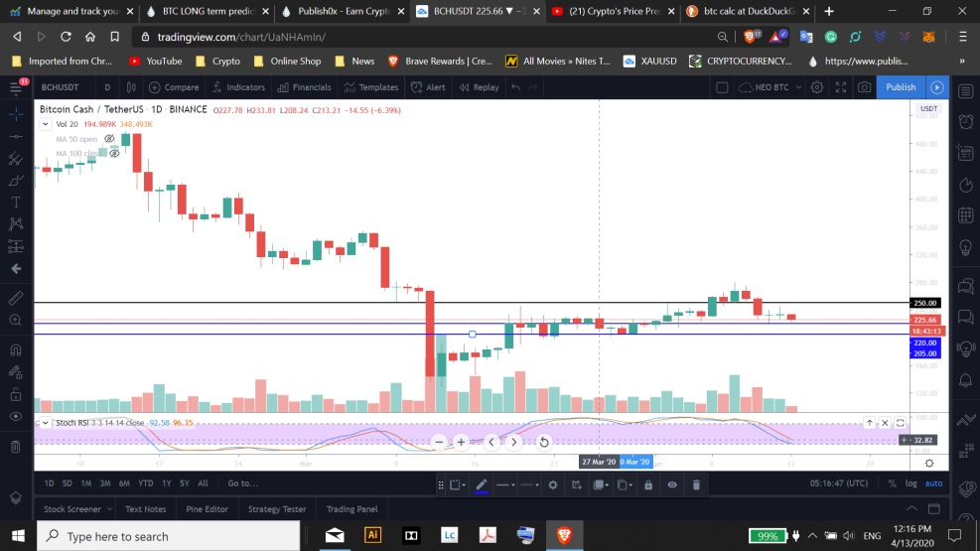980x551 pixels.
Task: Select the YTD date range
Action: pos(146,483)
